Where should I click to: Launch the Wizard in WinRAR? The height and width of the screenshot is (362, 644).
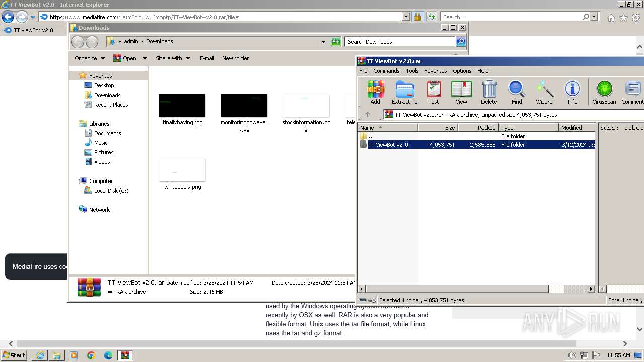[544, 93]
